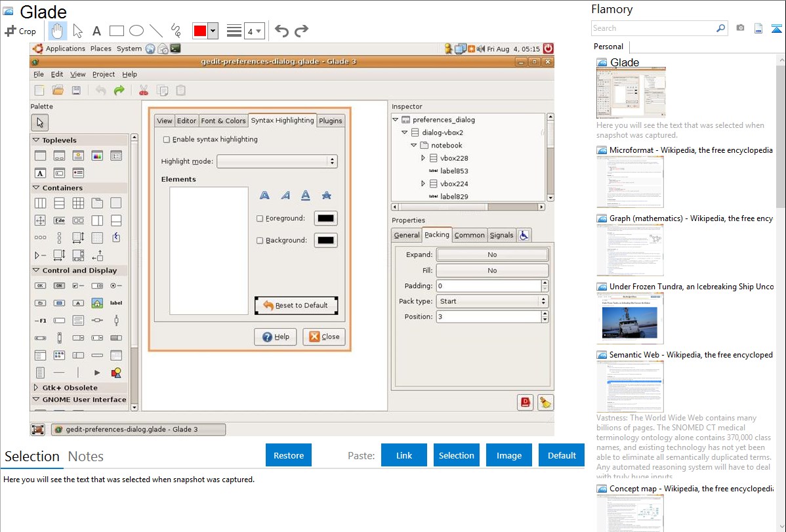Choose the text annotation tool
This screenshot has height=532, width=786.
coord(96,31)
